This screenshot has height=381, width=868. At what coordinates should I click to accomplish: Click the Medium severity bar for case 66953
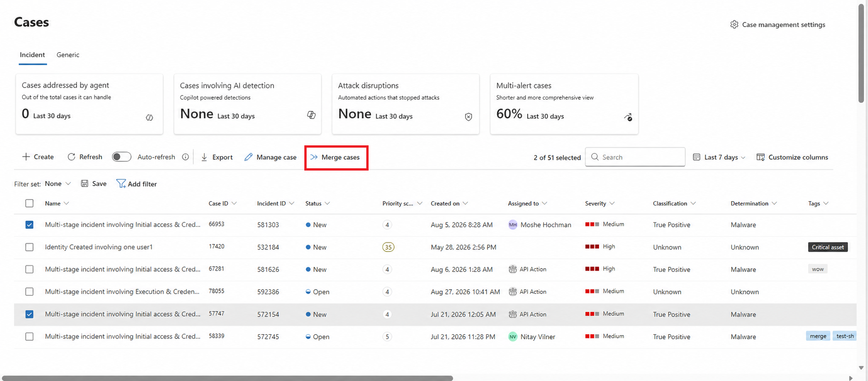(592, 224)
